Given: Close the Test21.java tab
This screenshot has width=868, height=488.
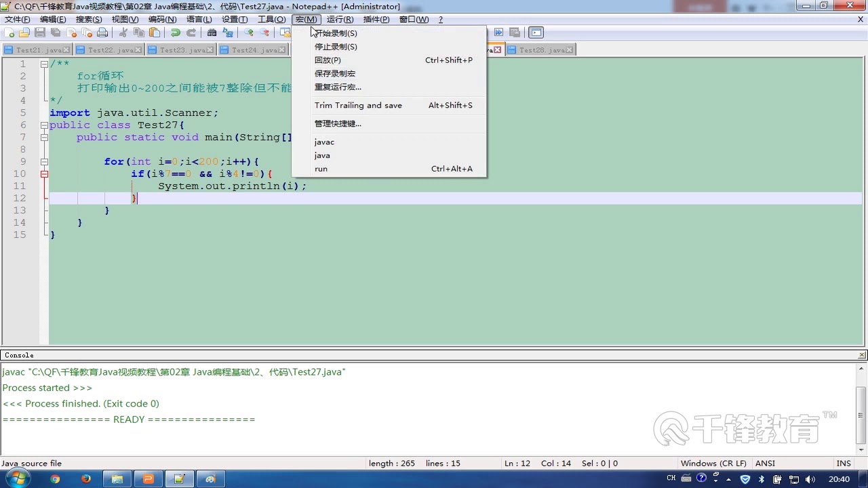Looking at the screenshot, I should (x=66, y=50).
